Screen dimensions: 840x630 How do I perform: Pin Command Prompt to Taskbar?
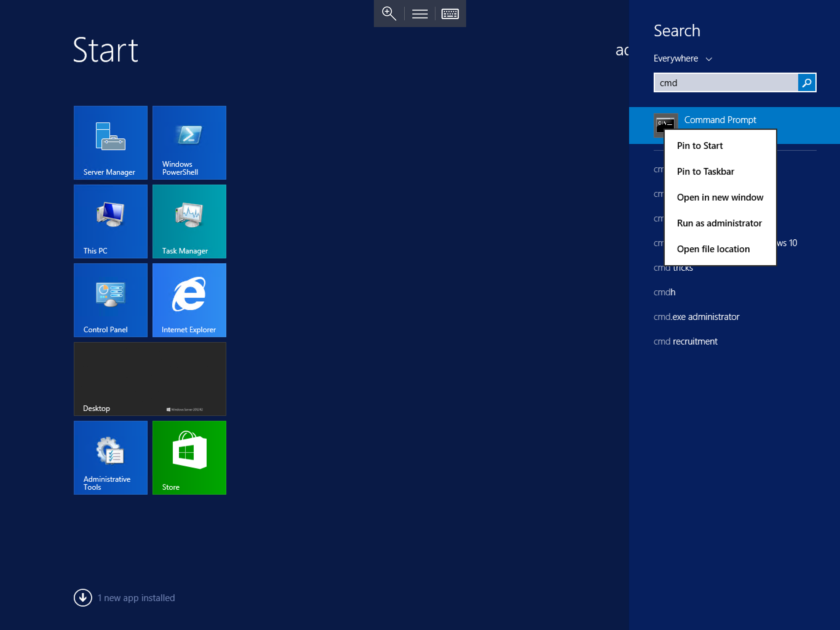(705, 171)
